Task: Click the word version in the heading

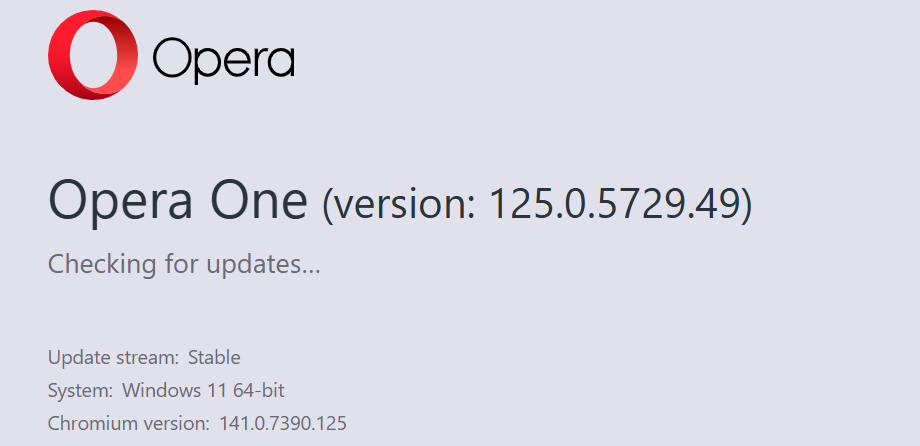Action: (x=400, y=204)
